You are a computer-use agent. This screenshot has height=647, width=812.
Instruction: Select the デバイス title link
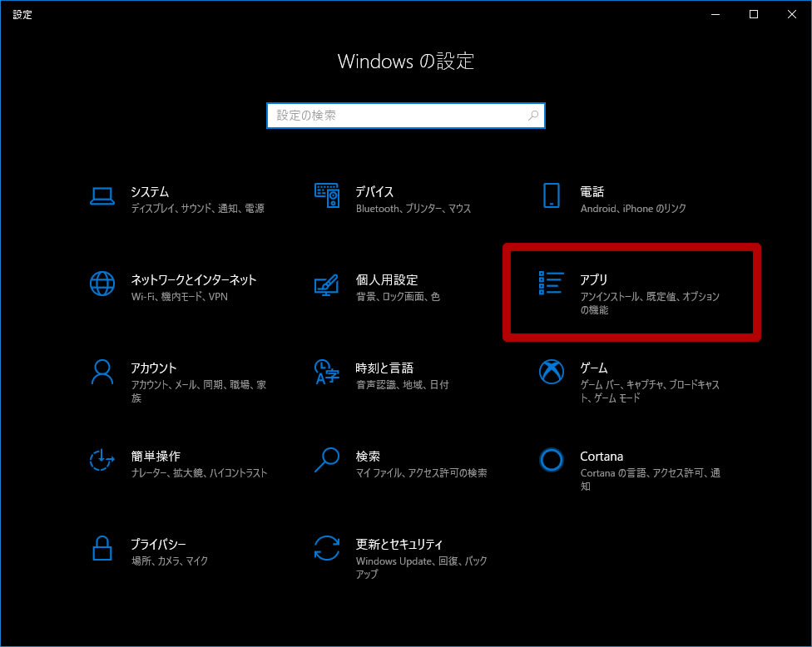point(374,191)
